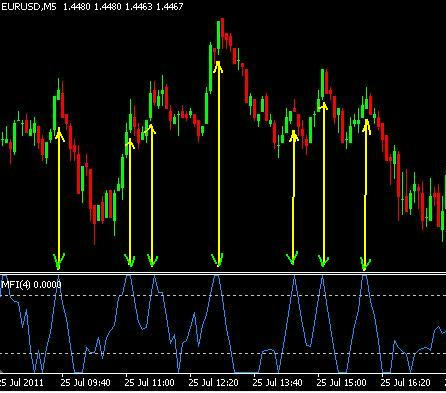Click the highest green candlestick near 12:20
The height and width of the screenshot is (393, 446).
click(x=219, y=35)
